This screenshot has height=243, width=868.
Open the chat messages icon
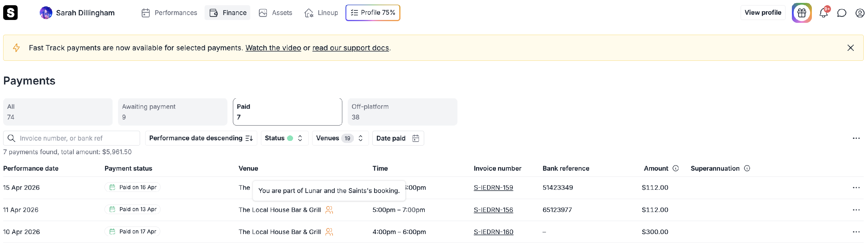(841, 13)
